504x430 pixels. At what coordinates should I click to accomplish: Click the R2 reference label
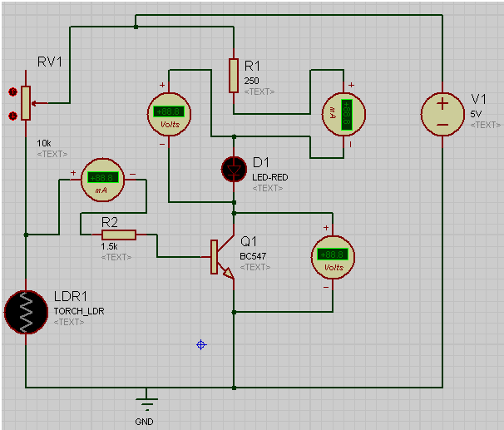pos(109,222)
